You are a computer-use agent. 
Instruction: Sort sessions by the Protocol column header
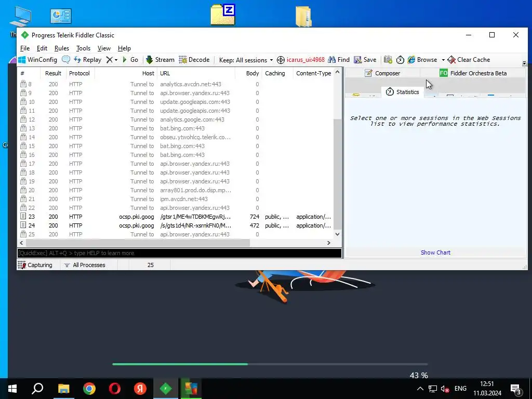(x=79, y=73)
